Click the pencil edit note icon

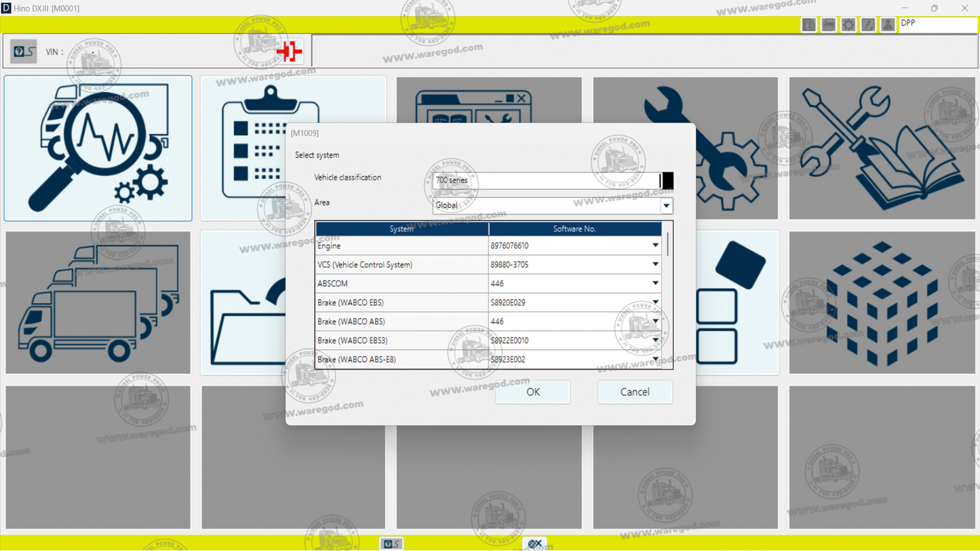867,25
